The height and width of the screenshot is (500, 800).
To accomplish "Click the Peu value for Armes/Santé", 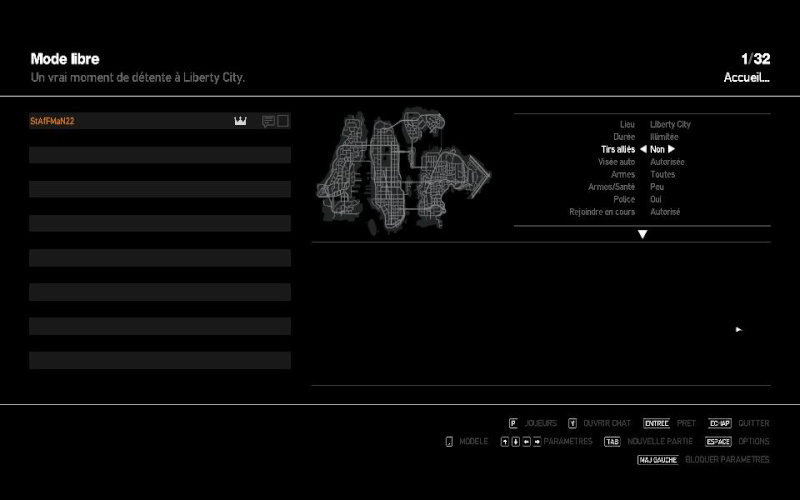I will (x=657, y=187).
